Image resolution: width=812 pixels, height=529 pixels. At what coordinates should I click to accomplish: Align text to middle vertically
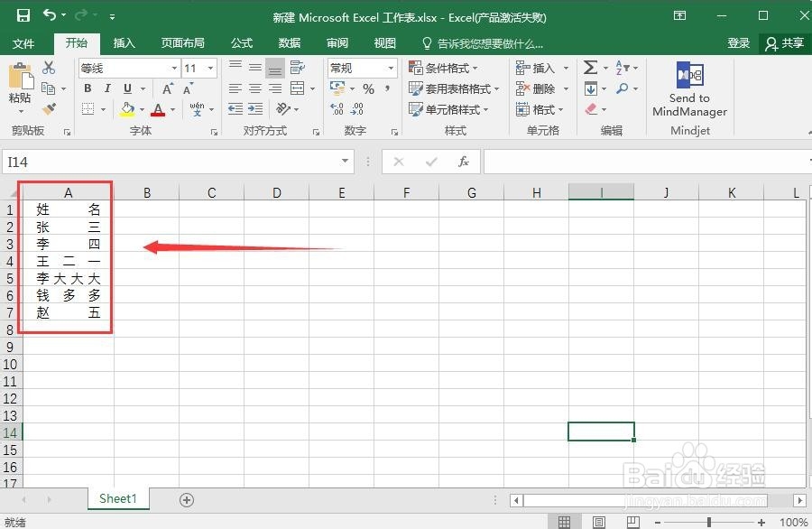[x=254, y=68]
